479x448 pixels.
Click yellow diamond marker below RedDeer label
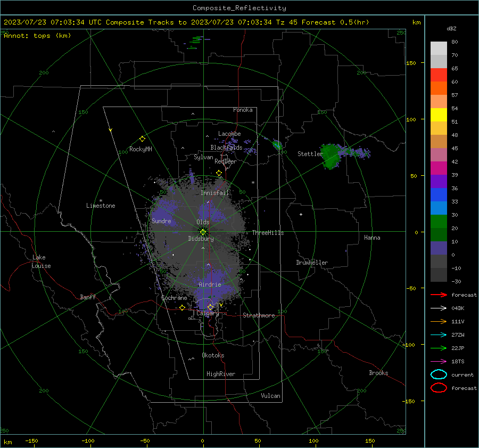219,173
